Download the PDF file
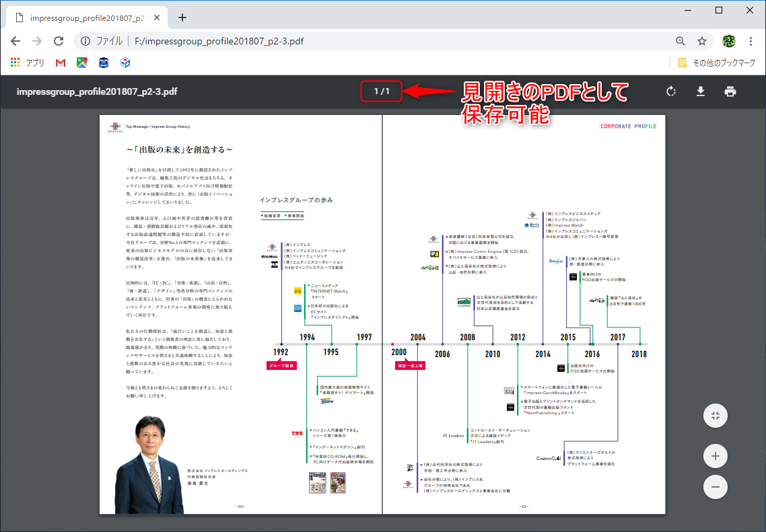The width and height of the screenshot is (766, 532). point(700,91)
